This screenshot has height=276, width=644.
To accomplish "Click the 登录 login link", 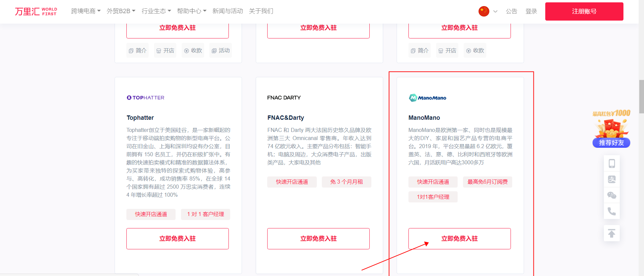I will [531, 11].
